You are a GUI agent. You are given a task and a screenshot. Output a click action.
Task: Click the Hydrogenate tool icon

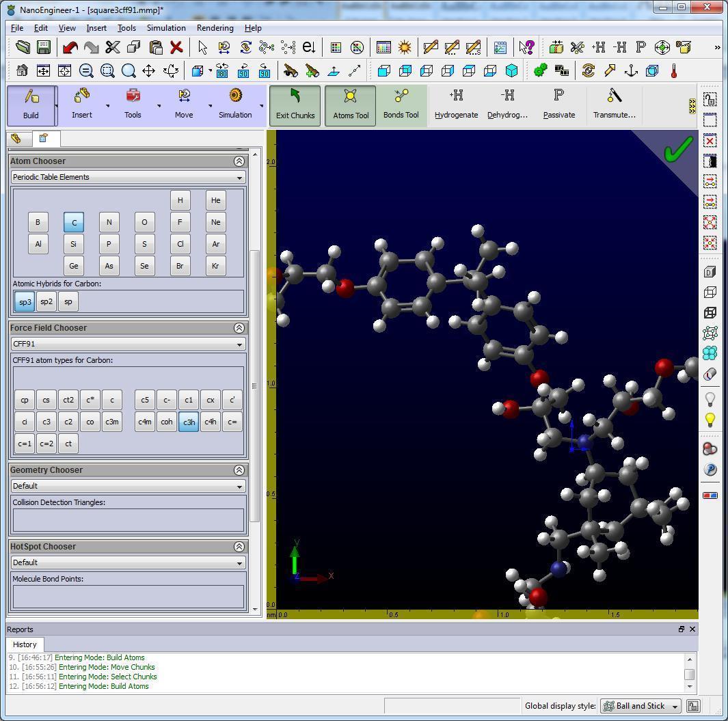click(456, 96)
